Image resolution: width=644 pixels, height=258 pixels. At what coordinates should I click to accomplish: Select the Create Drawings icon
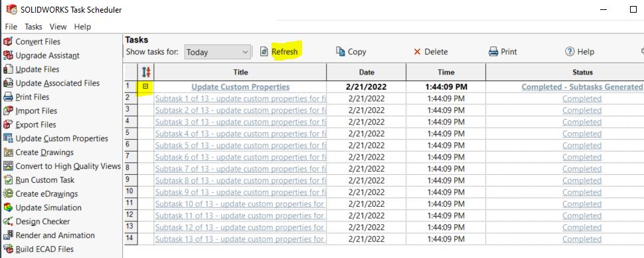[x=8, y=152]
